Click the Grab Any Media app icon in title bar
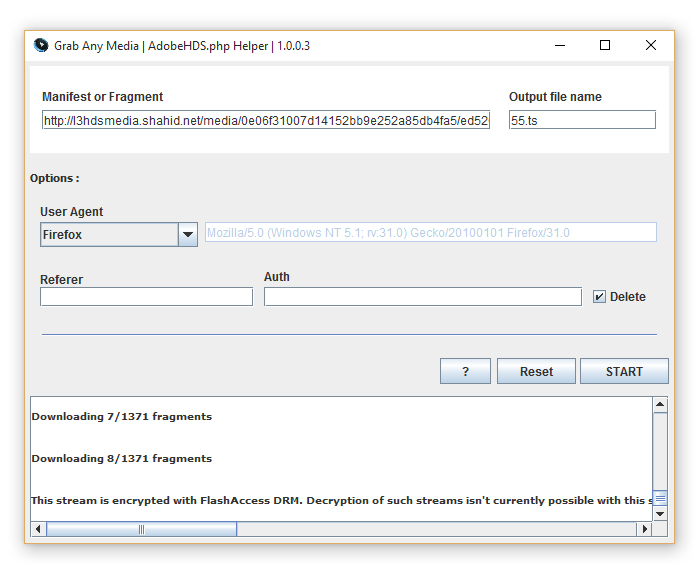 pos(41,45)
